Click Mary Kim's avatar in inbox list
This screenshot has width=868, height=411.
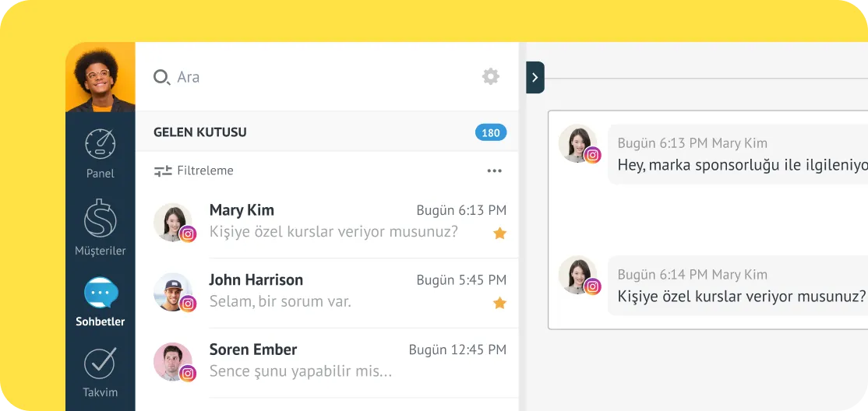tap(173, 223)
